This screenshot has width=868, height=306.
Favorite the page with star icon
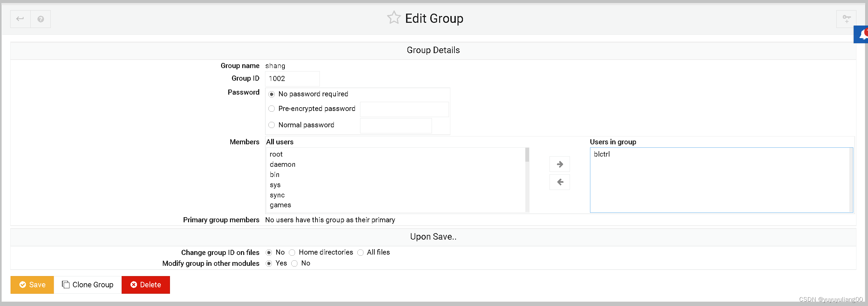tap(394, 18)
